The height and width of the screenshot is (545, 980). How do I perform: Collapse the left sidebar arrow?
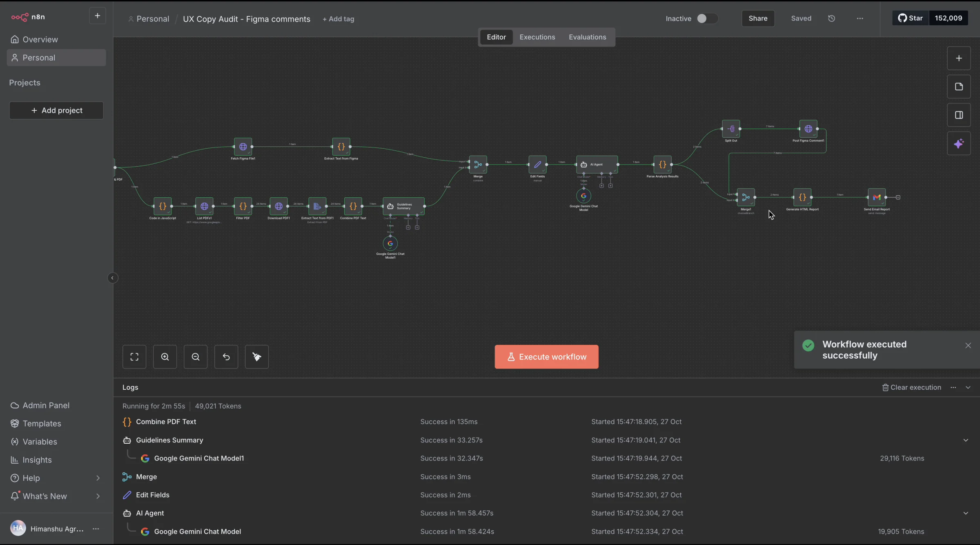point(112,278)
